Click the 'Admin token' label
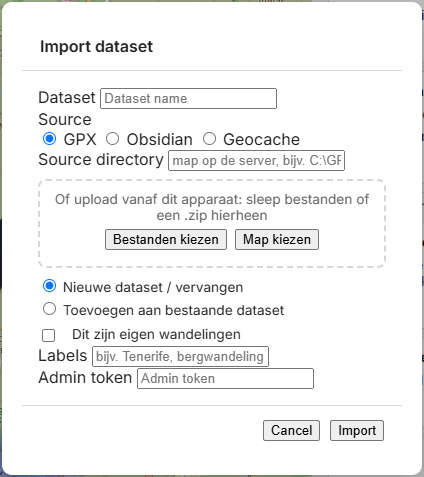This screenshot has height=477, width=424. tap(85, 378)
